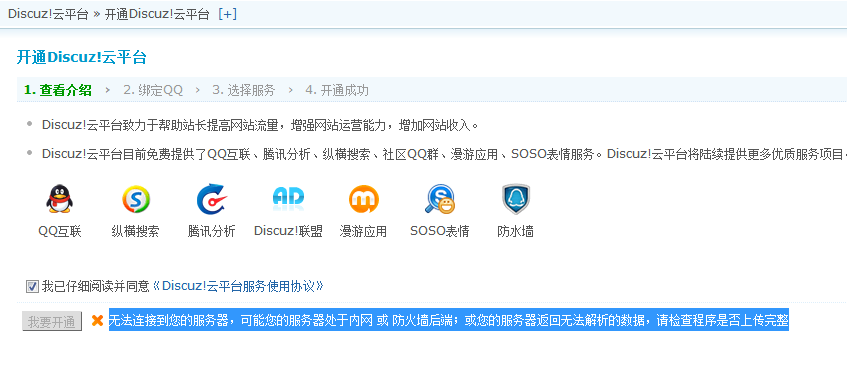This screenshot has width=847, height=386.
Task: Click the 纵横搜索 label text
Action: (x=136, y=232)
